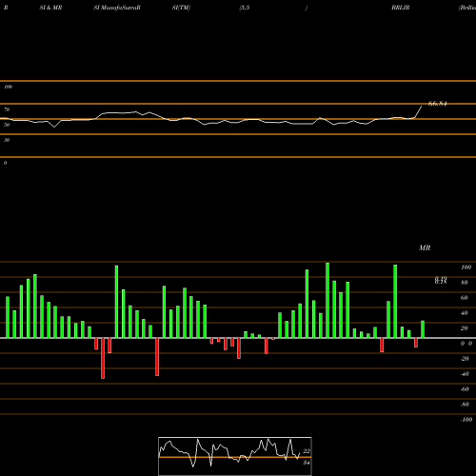
Task: Click the 'SI(TM)' header label
Action: tap(181, 8)
